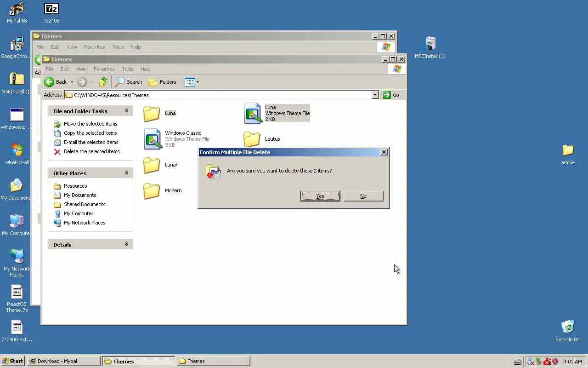Viewport: 588px width, 368px height.
Task: Select the Modern folder icon
Action: click(152, 190)
